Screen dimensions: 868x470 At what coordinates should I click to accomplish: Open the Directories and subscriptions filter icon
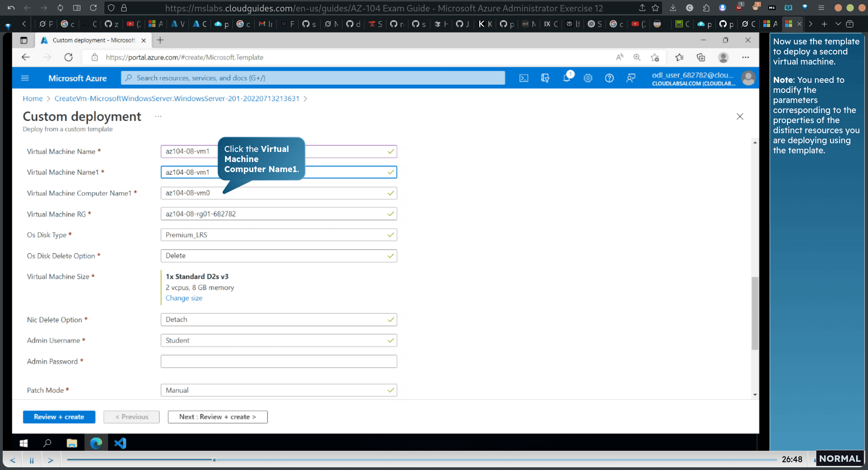click(545, 78)
